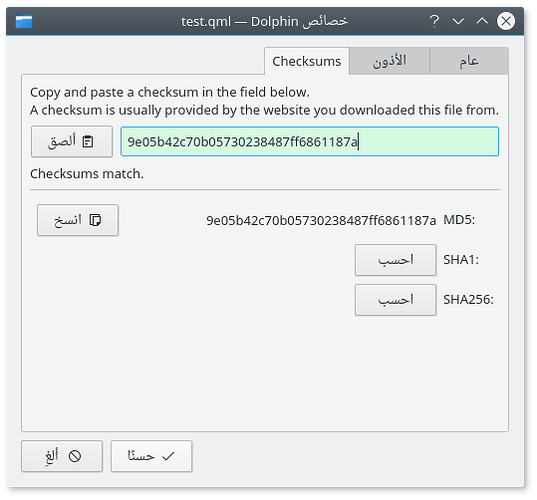Switch to the Checksums tab
The image size is (537, 500).
pyautogui.click(x=307, y=61)
